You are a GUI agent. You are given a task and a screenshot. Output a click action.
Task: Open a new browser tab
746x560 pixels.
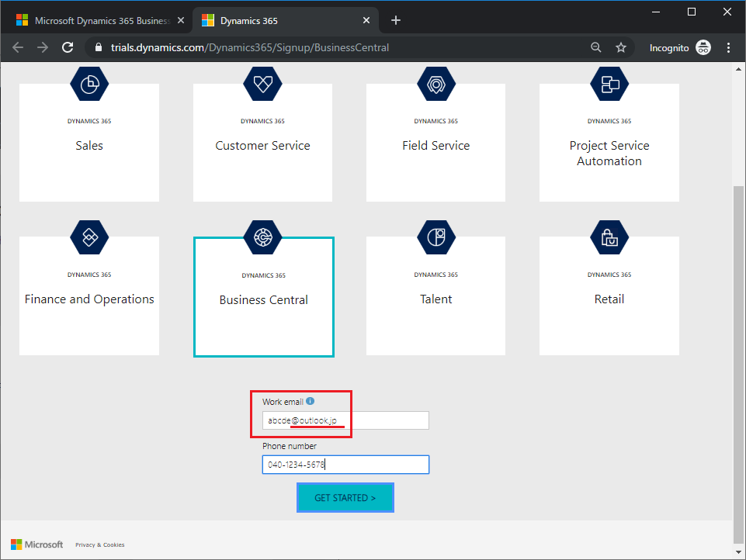[x=396, y=20]
